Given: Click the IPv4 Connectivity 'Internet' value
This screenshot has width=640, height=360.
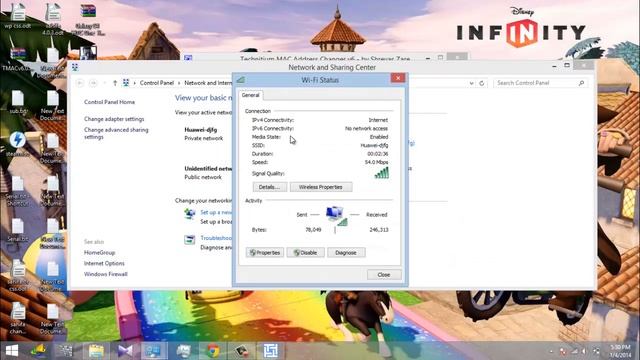Looking at the screenshot, I should pyautogui.click(x=378, y=120).
